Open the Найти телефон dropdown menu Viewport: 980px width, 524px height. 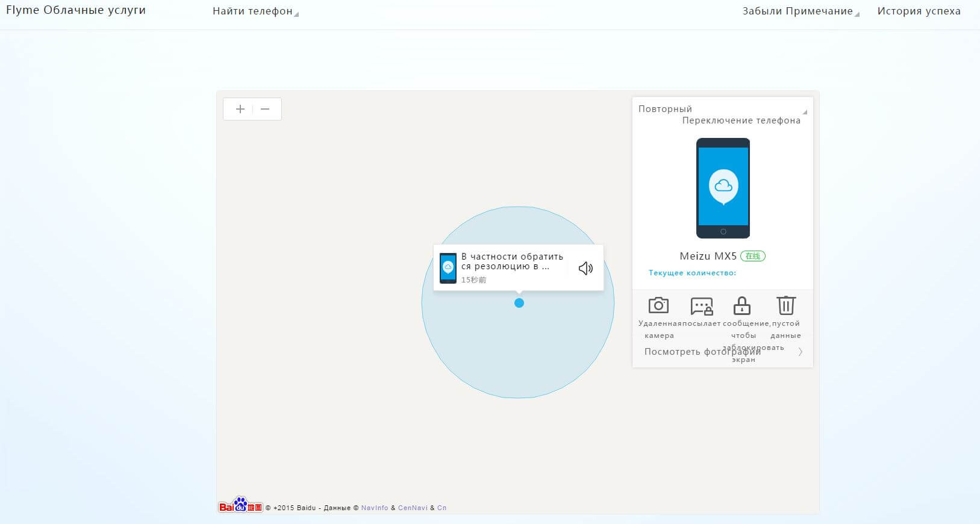(x=255, y=11)
